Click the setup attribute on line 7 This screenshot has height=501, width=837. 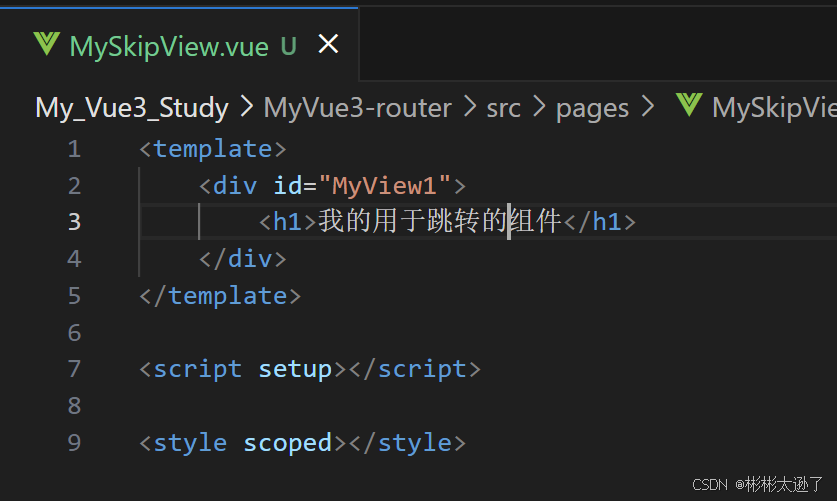[295, 369]
